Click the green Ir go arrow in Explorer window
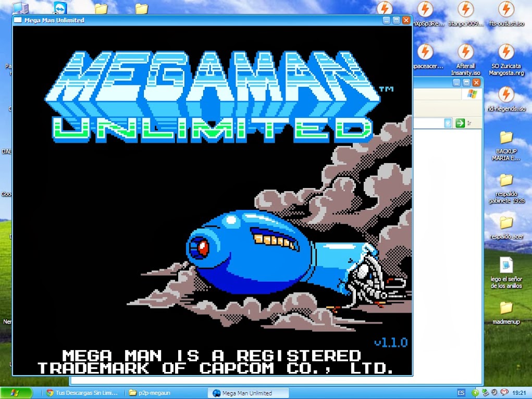The height and width of the screenshot is (399, 532). click(460, 123)
